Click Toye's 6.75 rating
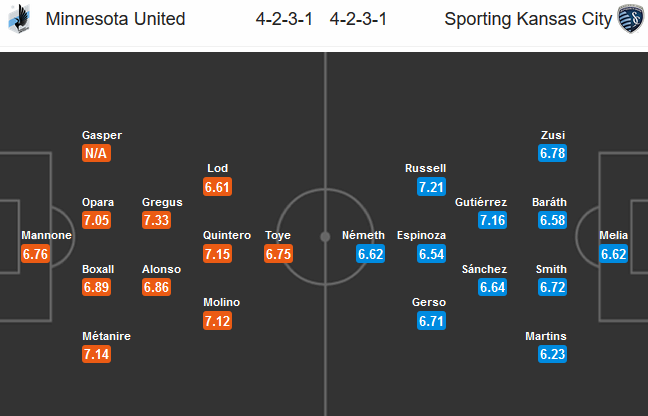The width and height of the screenshot is (648, 416). [x=279, y=254]
